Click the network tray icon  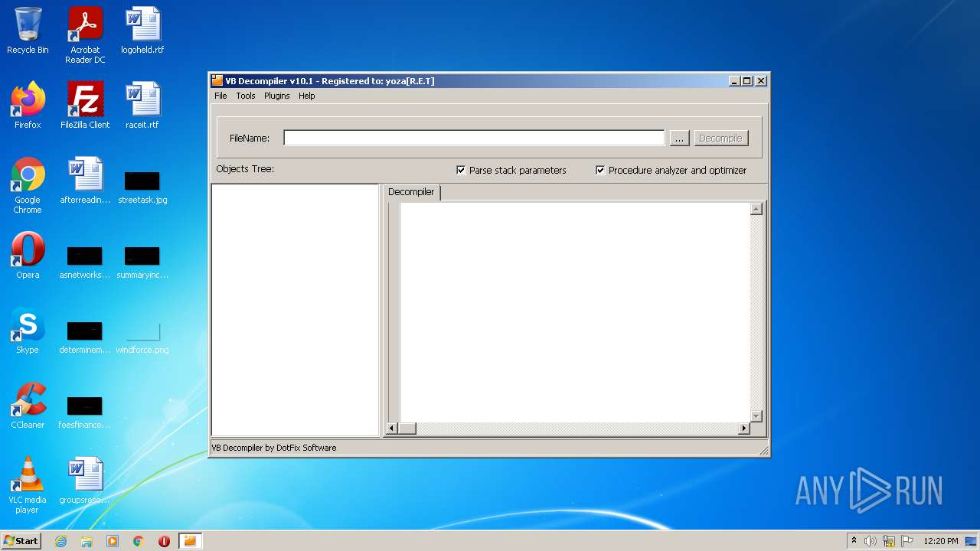889,541
